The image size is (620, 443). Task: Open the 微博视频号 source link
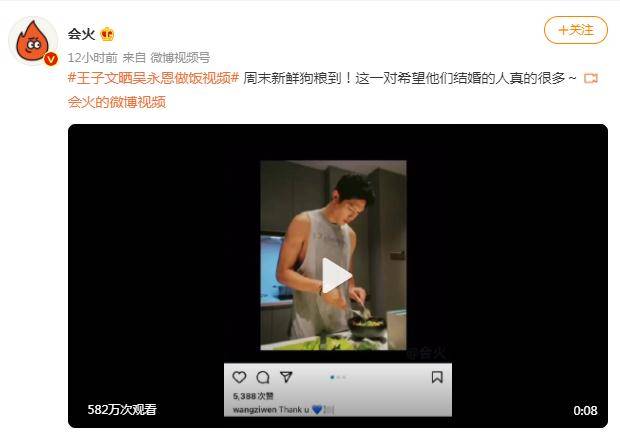coord(180,58)
